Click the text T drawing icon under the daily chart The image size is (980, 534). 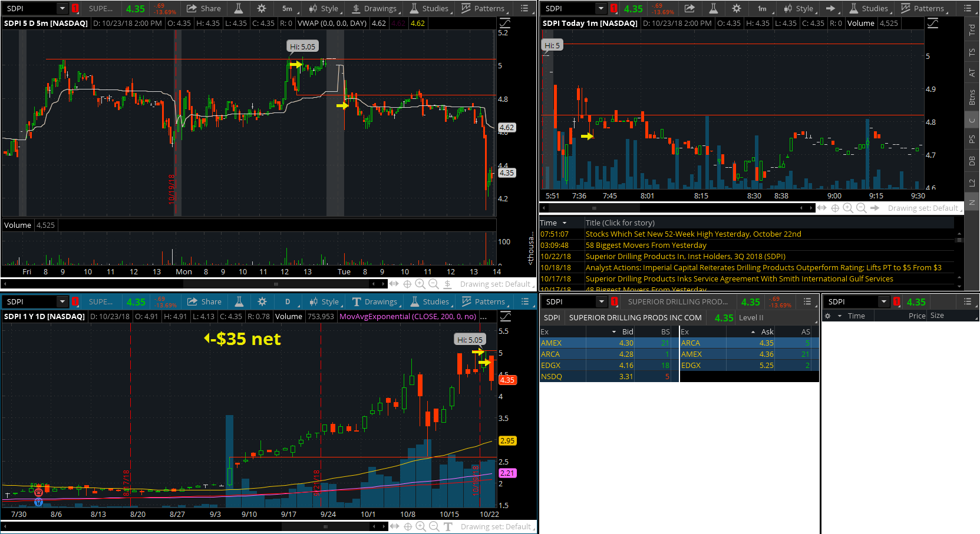pyautogui.click(x=448, y=526)
